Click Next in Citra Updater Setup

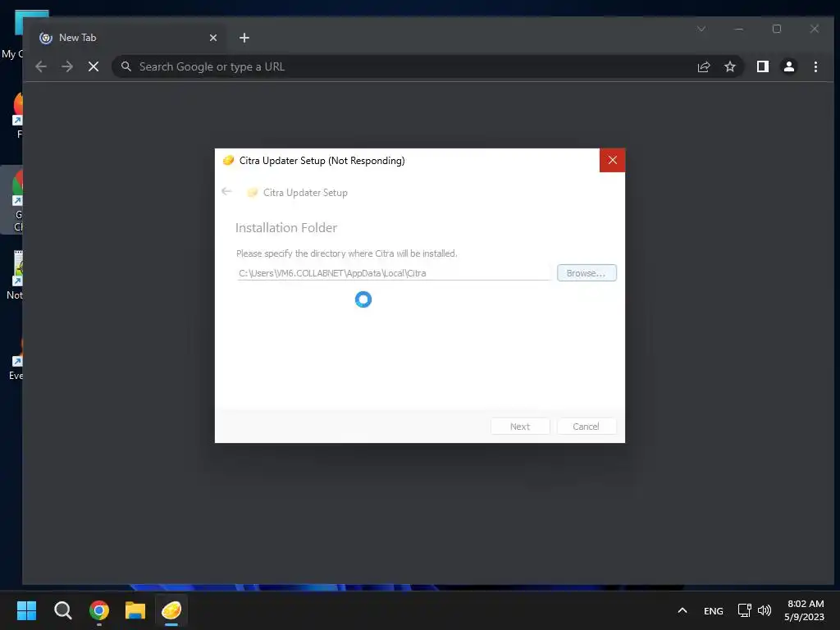[519, 427]
